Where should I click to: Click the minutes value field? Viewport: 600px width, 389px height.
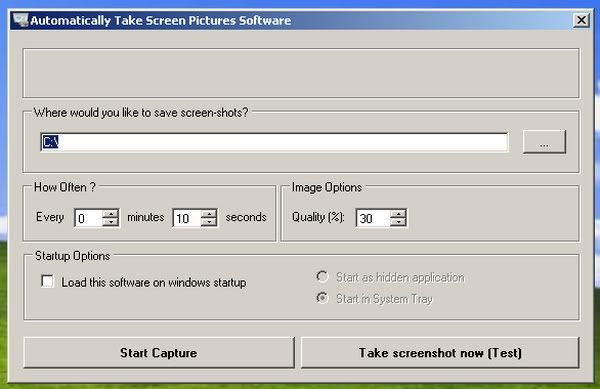pyautogui.click(x=88, y=218)
